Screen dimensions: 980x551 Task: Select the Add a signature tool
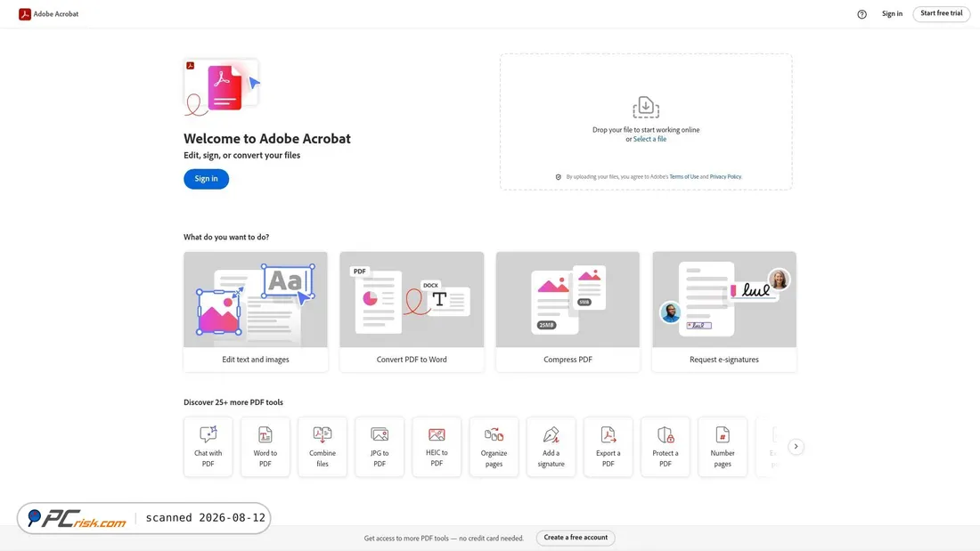tap(551, 447)
